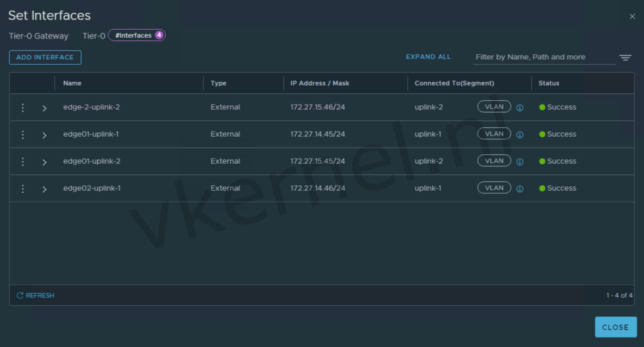
Task: Open the actions menu for edge01-uplink-1
Action: pyautogui.click(x=23, y=135)
